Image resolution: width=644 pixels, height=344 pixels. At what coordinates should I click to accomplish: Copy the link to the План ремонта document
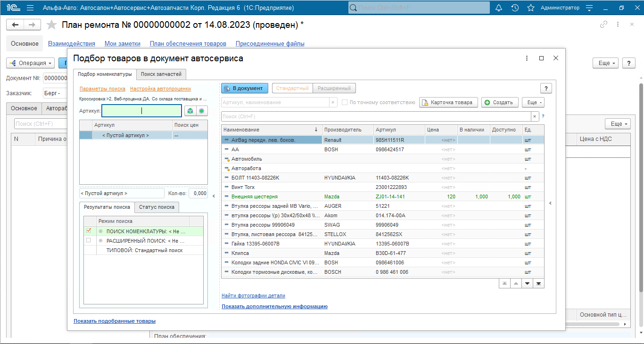pos(603,25)
